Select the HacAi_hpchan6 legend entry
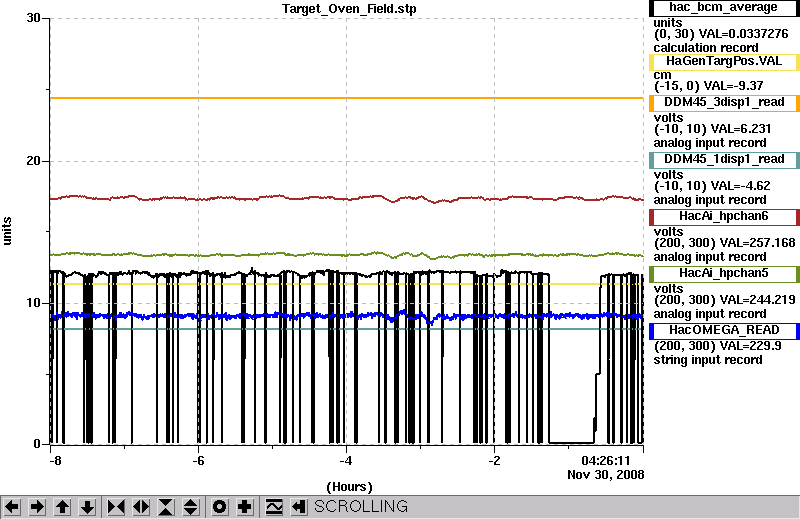This screenshot has width=800, height=519. tap(723, 216)
